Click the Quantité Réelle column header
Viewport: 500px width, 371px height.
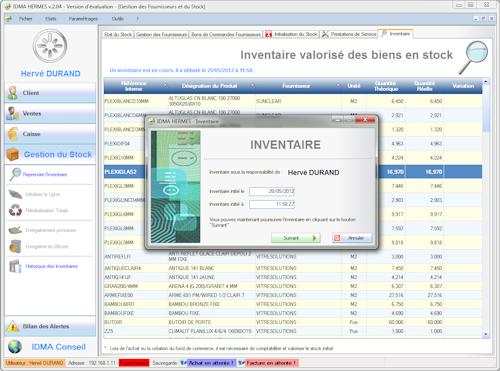[424, 86]
